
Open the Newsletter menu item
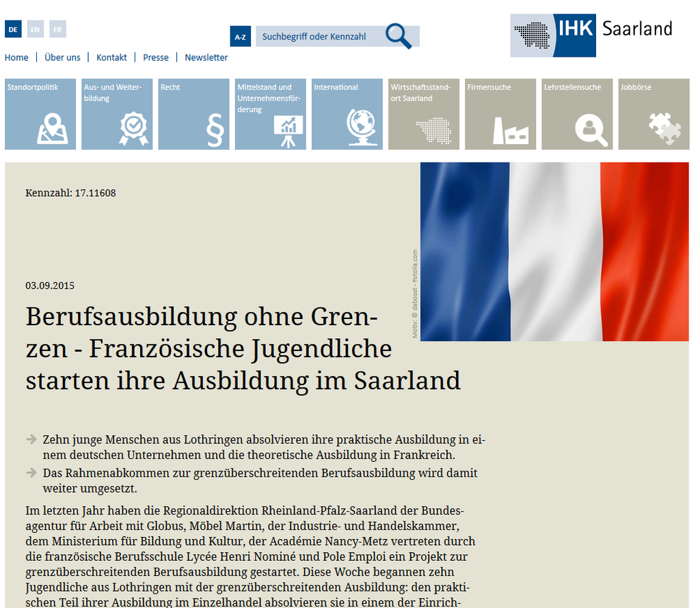click(206, 57)
